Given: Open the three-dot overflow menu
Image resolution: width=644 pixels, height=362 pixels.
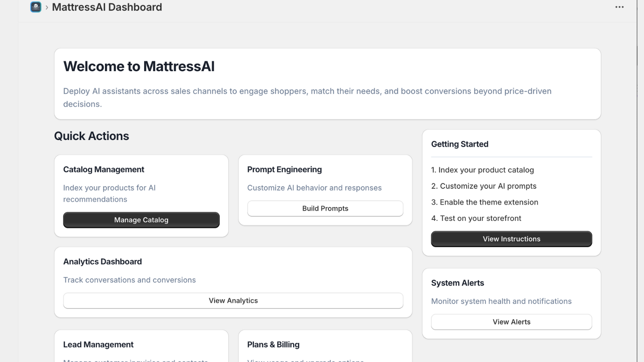Looking at the screenshot, I should [x=619, y=7].
